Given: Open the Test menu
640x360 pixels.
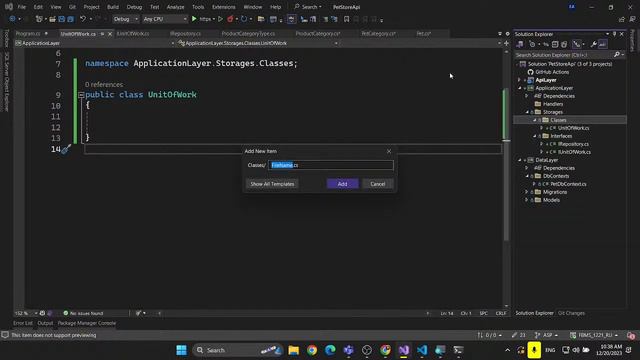Looking at the screenshot, I should [154, 7].
